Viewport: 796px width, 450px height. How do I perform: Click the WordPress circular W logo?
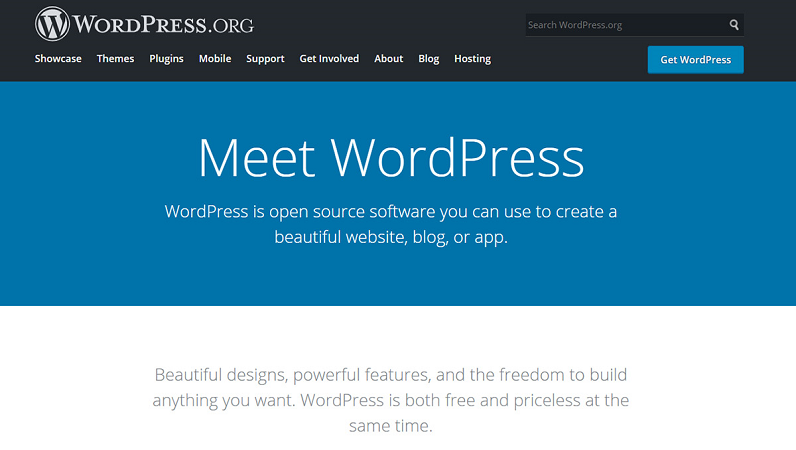click(x=52, y=24)
